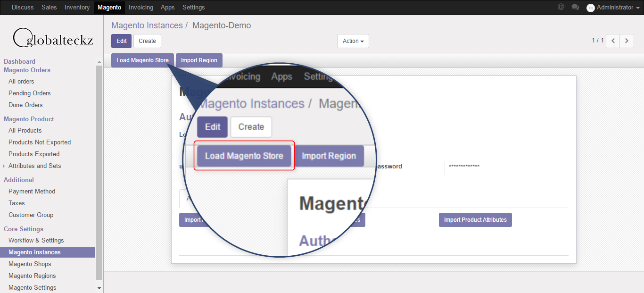
Task: Go to previous record arrow
Action: [x=613, y=41]
